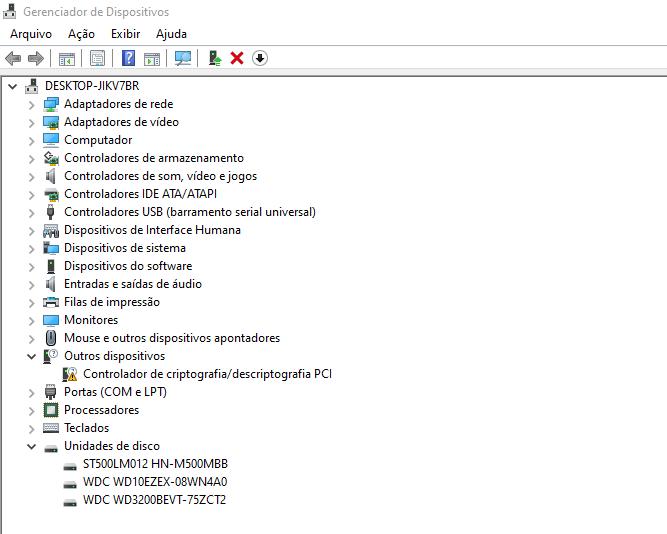The height and width of the screenshot is (534, 667).
Task: Select Controlador de criptografia/descriptografia PCI
Action: pyautogui.click(x=207, y=374)
